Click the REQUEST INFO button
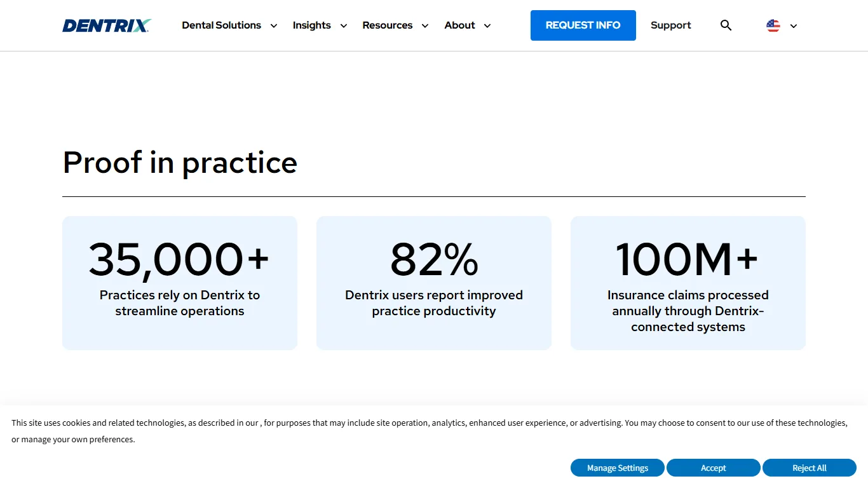Viewport: 868px width, 488px height. click(x=583, y=25)
